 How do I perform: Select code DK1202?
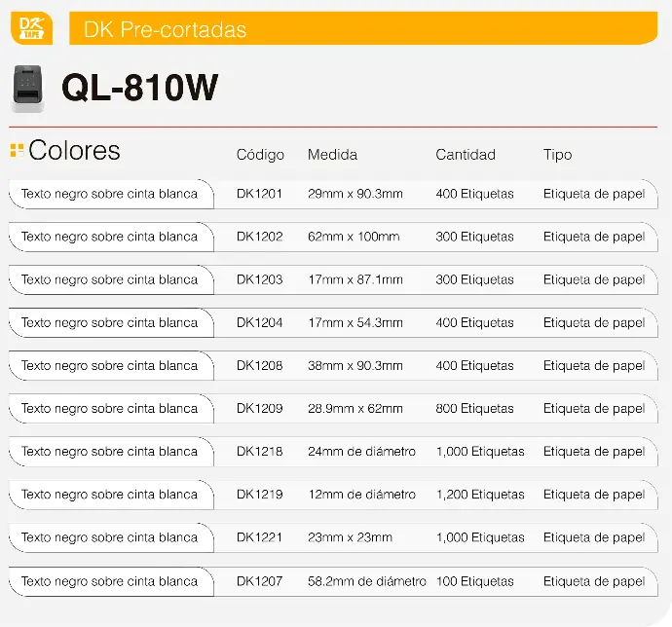click(260, 237)
